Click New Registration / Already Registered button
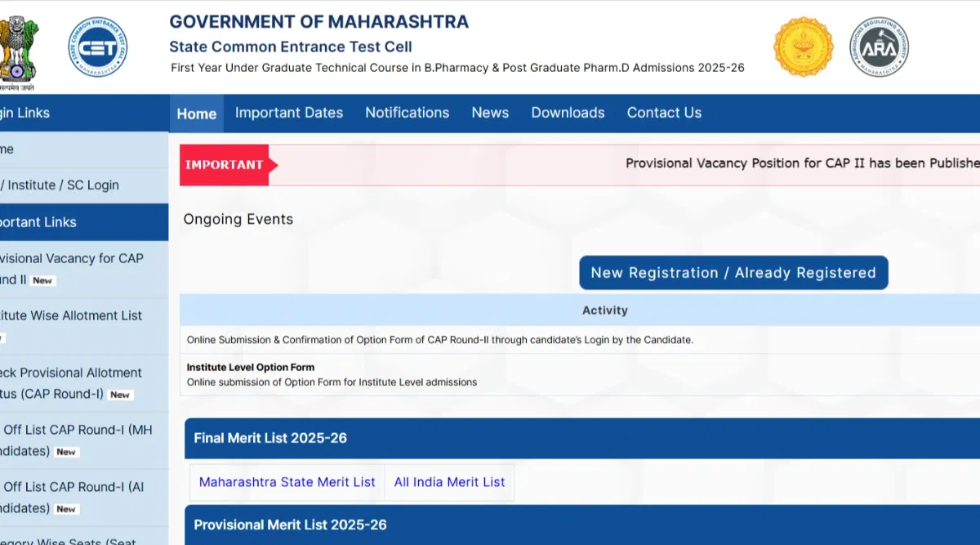Image resolution: width=980 pixels, height=545 pixels. pyautogui.click(x=733, y=273)
